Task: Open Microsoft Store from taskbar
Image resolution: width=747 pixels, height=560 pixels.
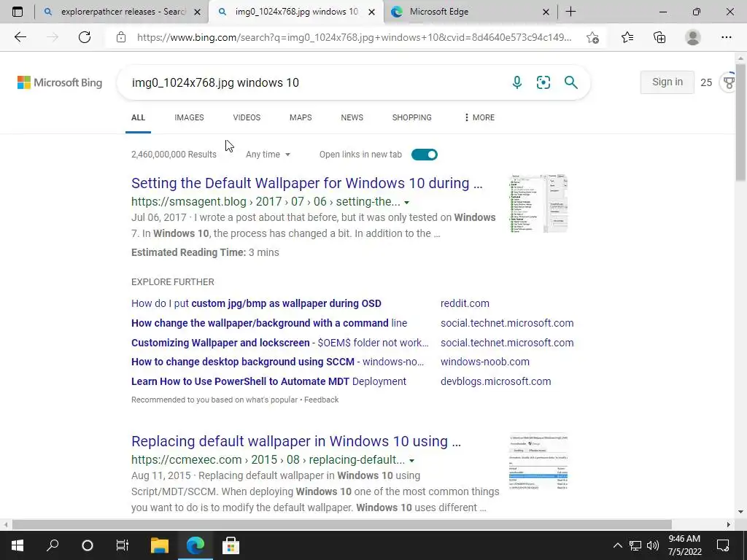Action: tap(231, 545)
